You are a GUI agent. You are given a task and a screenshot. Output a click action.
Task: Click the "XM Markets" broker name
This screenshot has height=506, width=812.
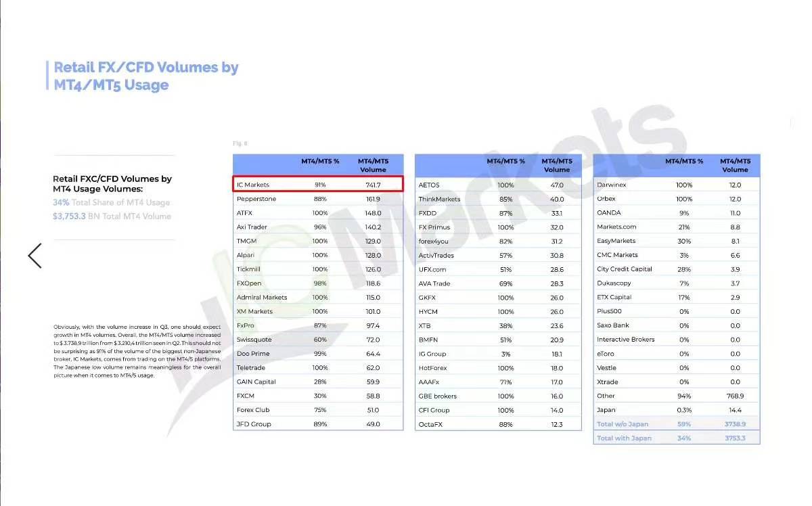click(255, 312)
